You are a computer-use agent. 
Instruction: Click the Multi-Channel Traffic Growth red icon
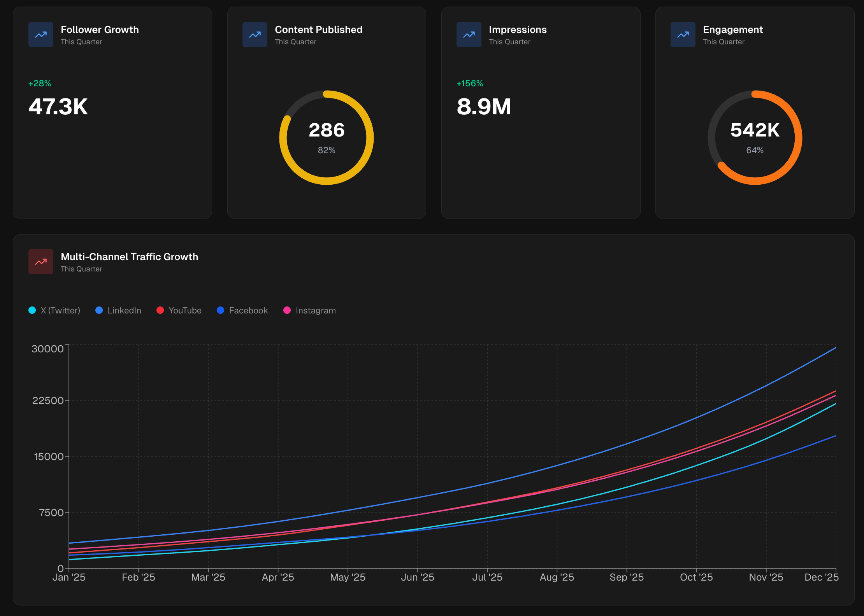[40, 261]
